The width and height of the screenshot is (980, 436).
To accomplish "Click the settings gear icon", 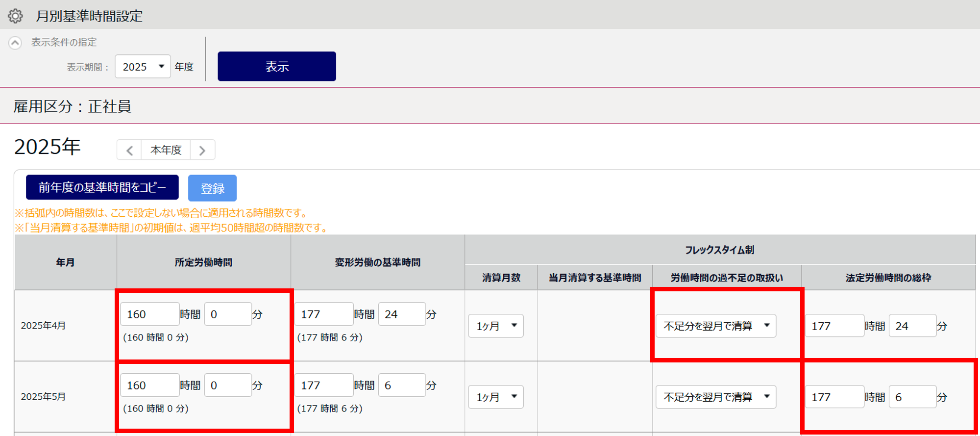I will pyautogui.click(x=15, y=16).
